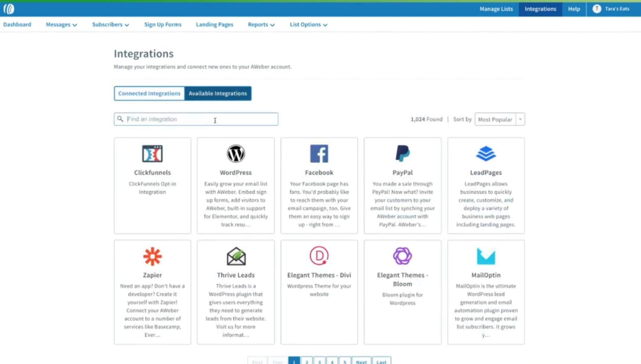Go to page 4 of results
The image size is (641, 364).
click(332, 362)
